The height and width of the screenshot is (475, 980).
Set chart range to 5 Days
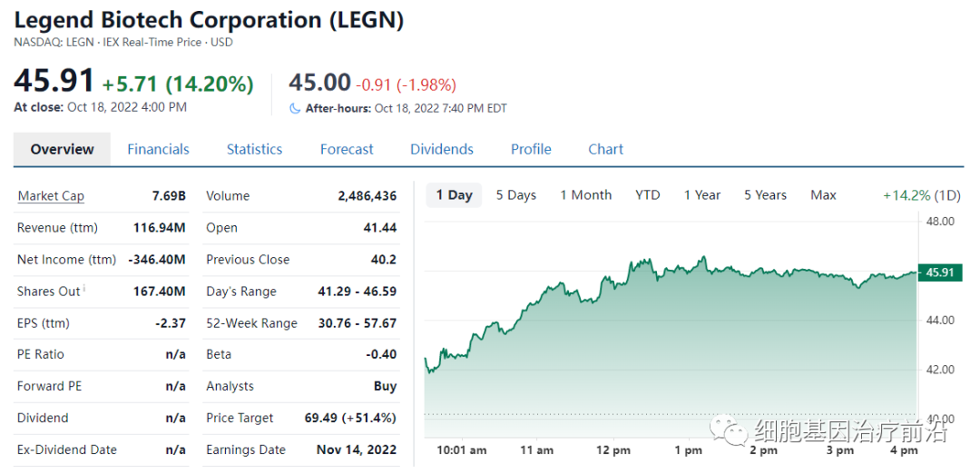point(515,195)
